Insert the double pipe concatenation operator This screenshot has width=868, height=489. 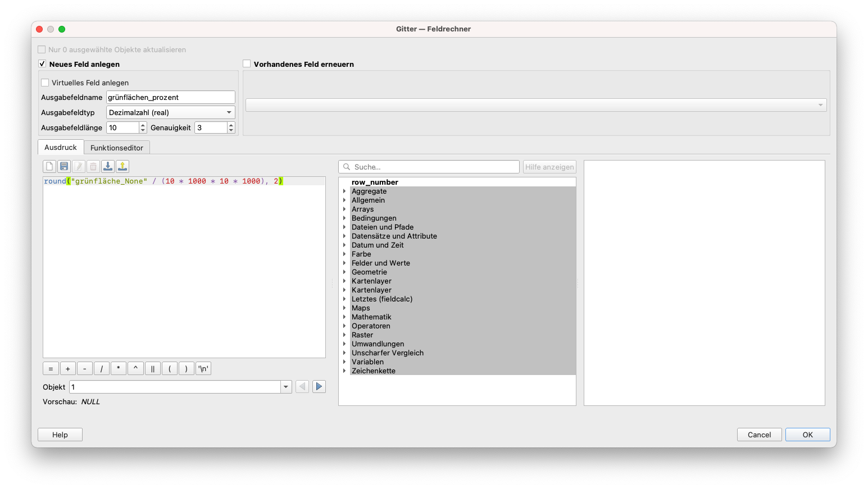[x=153, y=369]
